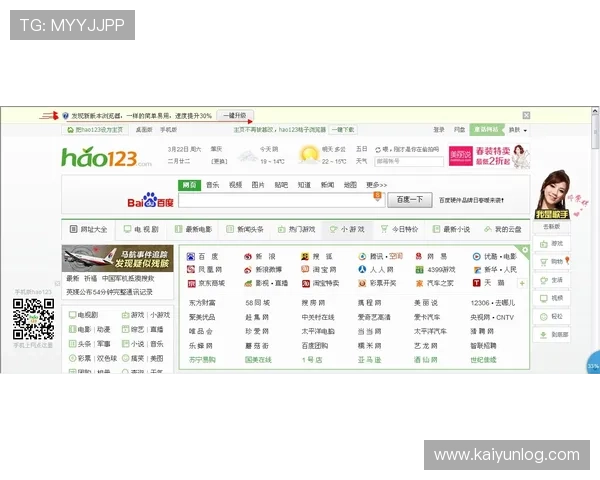Viewport: 600px width, 480px height.
Task: Expand 更多>> search categories
Action: click(x=376, y=185)
